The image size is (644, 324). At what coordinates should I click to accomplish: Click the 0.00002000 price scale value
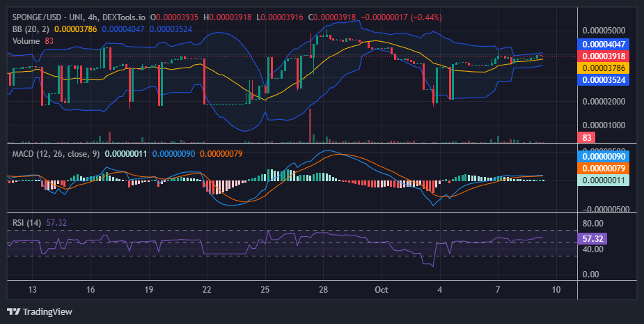click(604, 102)
